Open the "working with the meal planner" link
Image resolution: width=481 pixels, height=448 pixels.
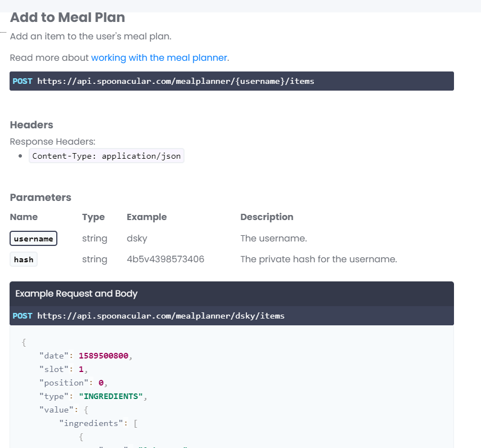click(x=159, y=57)
